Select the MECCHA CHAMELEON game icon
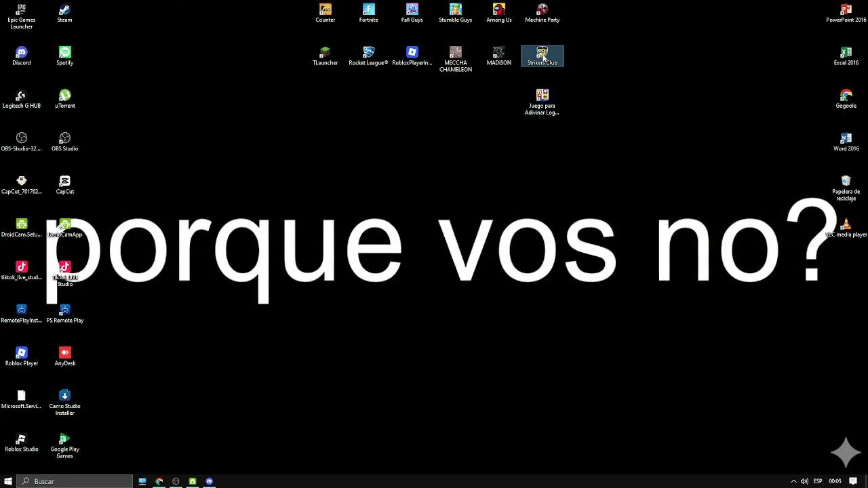 coord(455,59)
